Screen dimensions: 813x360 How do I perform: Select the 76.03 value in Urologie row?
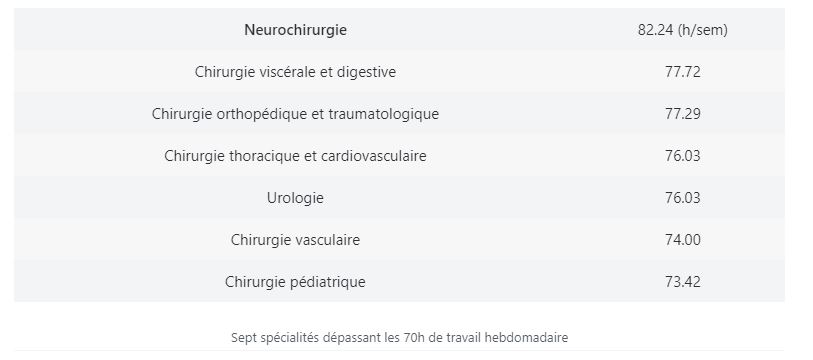point(682,198)
